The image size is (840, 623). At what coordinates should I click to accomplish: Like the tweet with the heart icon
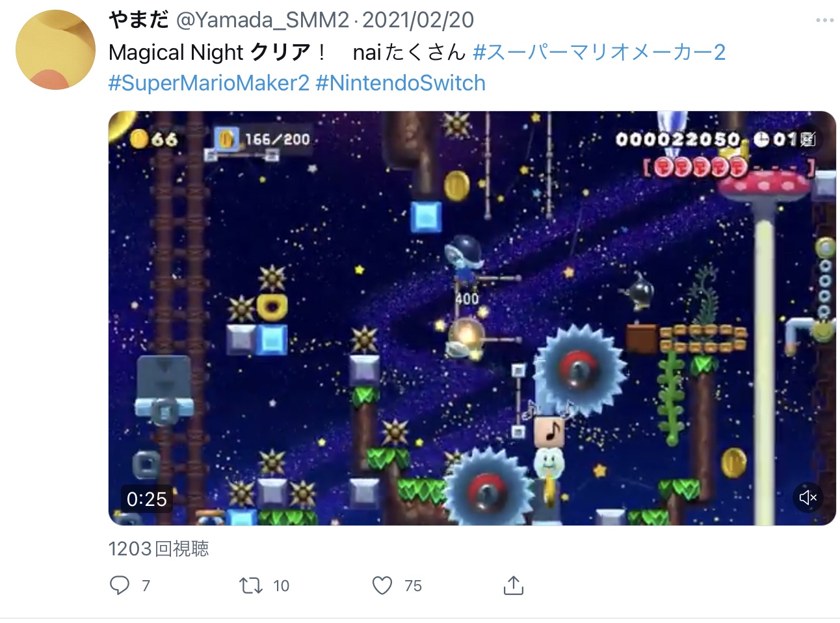[382, 585]
